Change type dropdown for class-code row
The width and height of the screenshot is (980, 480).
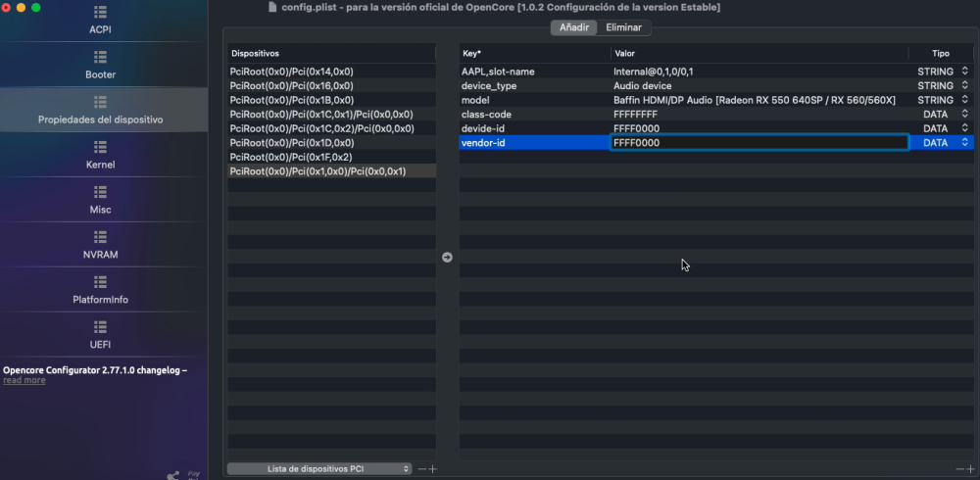(964, 115)
